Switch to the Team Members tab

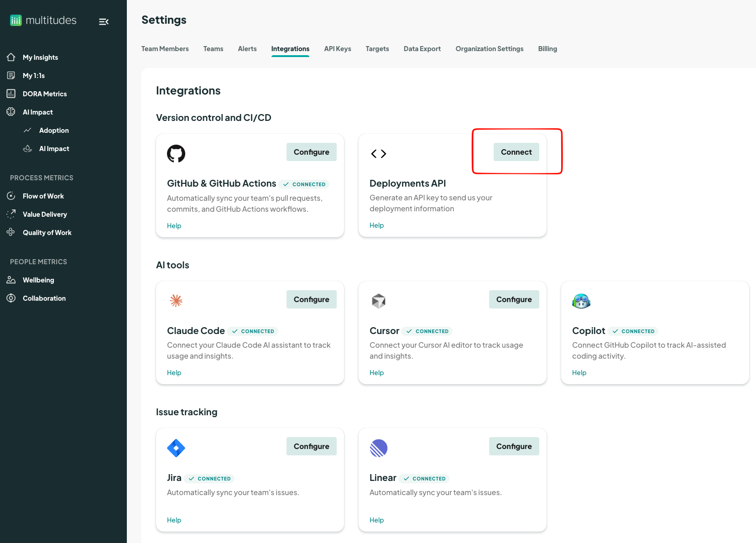(x=165, y=49)
